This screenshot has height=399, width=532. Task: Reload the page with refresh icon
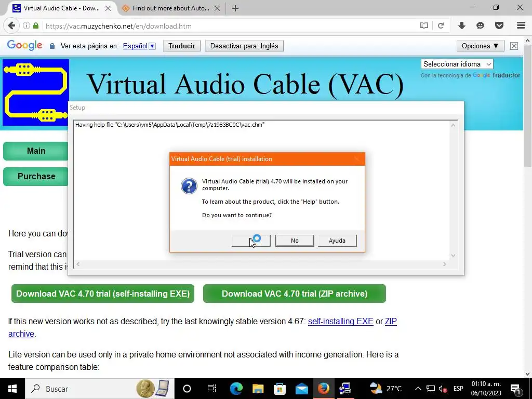tap(441, 26)
